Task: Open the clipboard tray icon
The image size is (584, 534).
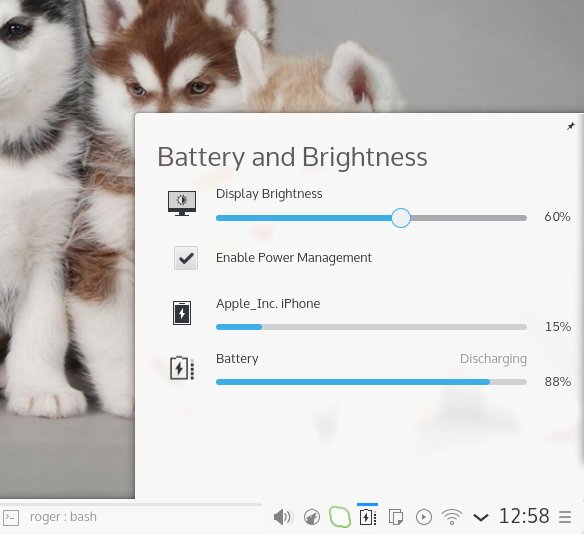Action: [x=396, y=517]
